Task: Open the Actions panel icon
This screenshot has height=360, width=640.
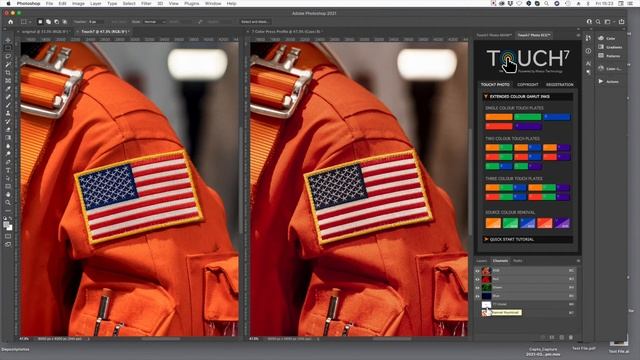Action: [x=601, y=82]
